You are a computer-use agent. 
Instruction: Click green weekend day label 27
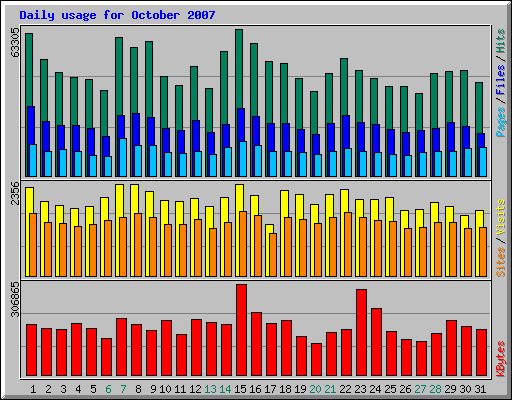tap(420, 389)
